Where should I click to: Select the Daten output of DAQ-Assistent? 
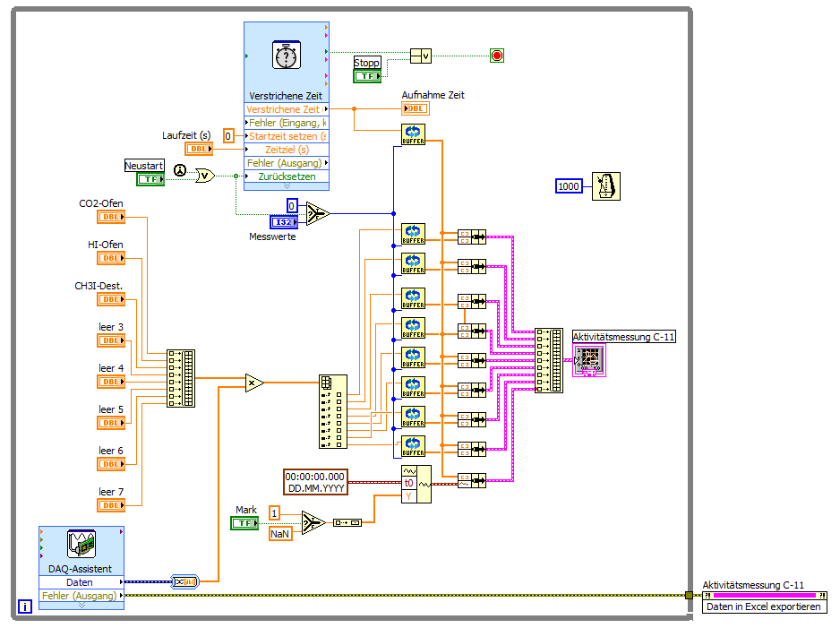coord(81,582)
